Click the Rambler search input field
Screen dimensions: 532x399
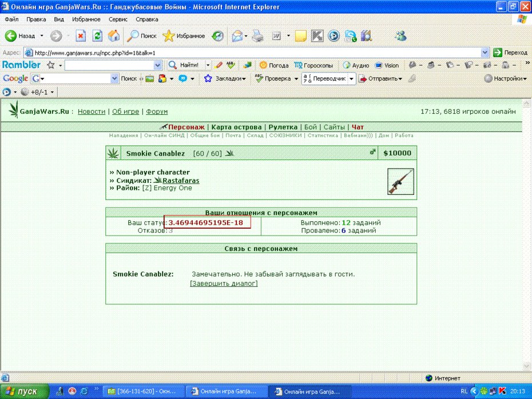[109, 65]
